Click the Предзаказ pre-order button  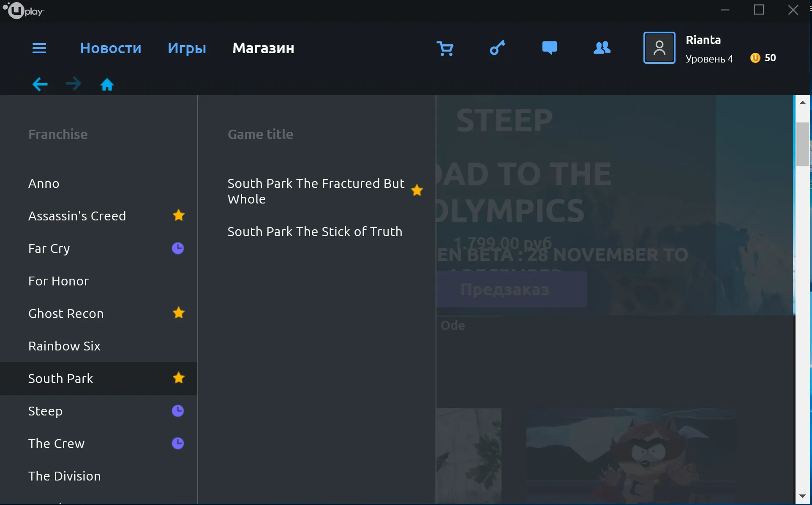point(512,290)
